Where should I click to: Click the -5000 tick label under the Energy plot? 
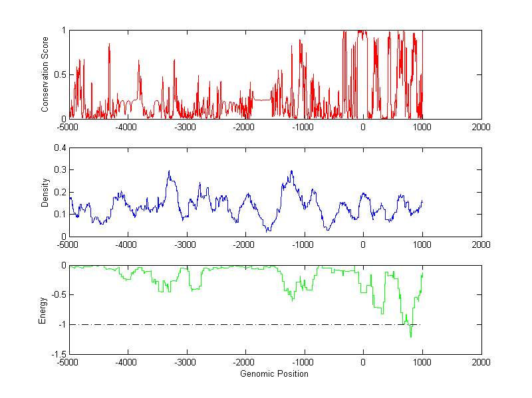[68, 363]
